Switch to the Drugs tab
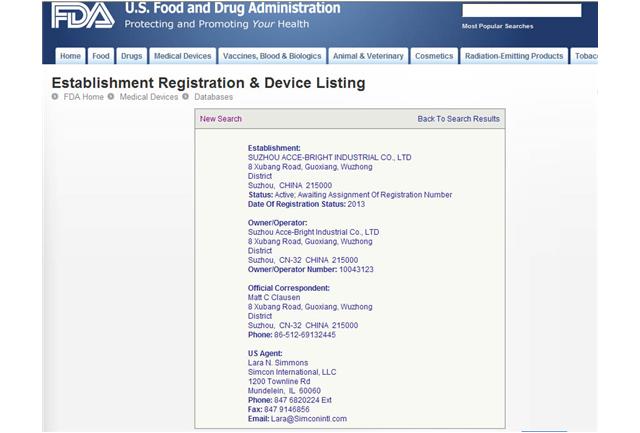Viewport: 640px width, 433px height. [131, 56]
